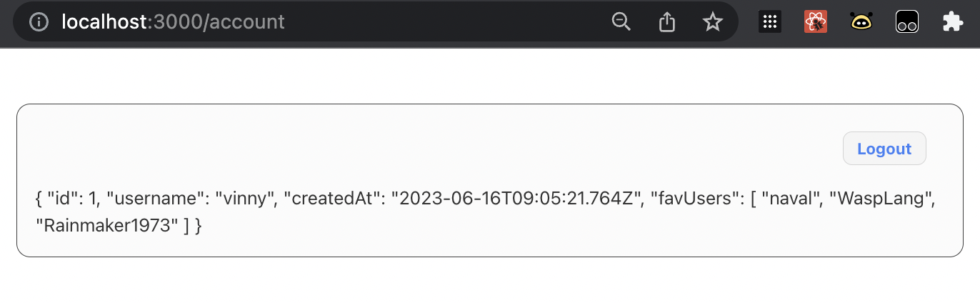Open the dotted grid extension icon
Screen dimensions: 980x303
[770, 22]
